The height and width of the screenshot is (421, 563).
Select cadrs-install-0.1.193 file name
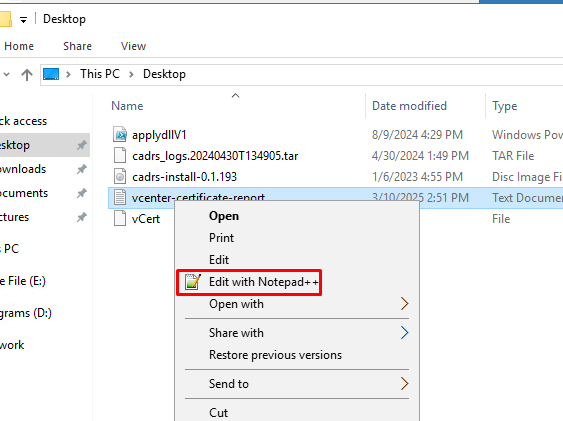(x=184, y=177)
